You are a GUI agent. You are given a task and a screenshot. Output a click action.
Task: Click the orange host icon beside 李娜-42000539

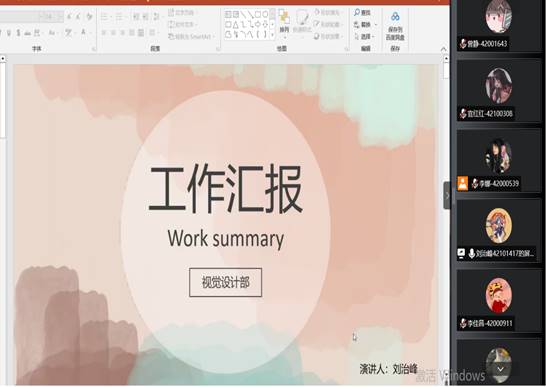[x=462, y=184]
